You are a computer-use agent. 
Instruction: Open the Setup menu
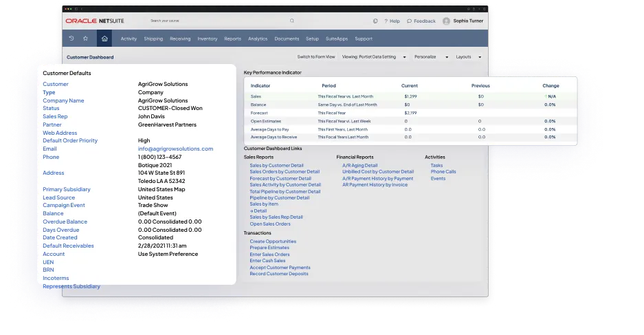click(312, 39)
